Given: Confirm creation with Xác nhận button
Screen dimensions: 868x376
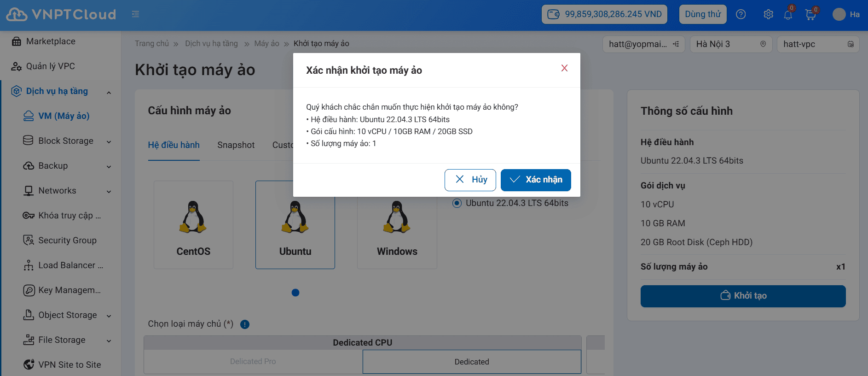Looking at the screenshot, I should point(535,180).
